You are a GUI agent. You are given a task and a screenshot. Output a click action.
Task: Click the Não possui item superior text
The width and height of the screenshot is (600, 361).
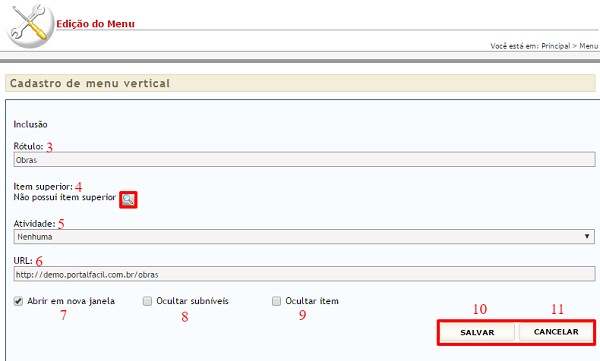[64, 197]
